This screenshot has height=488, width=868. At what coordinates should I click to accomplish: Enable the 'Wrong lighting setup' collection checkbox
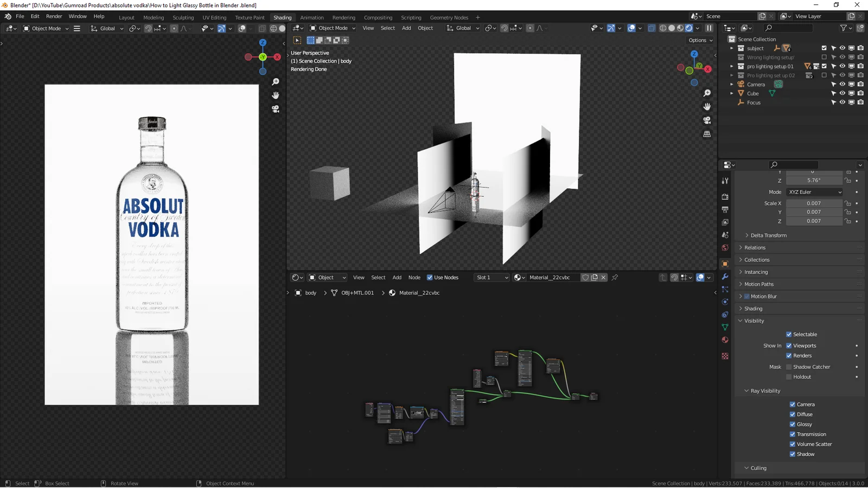824,57
